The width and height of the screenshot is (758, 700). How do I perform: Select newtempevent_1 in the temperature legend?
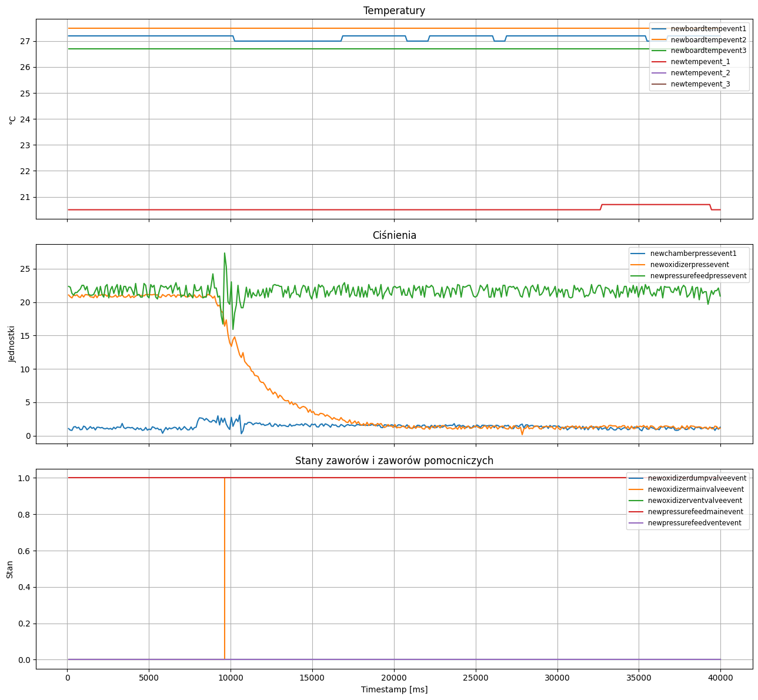[x=700, y=62]
